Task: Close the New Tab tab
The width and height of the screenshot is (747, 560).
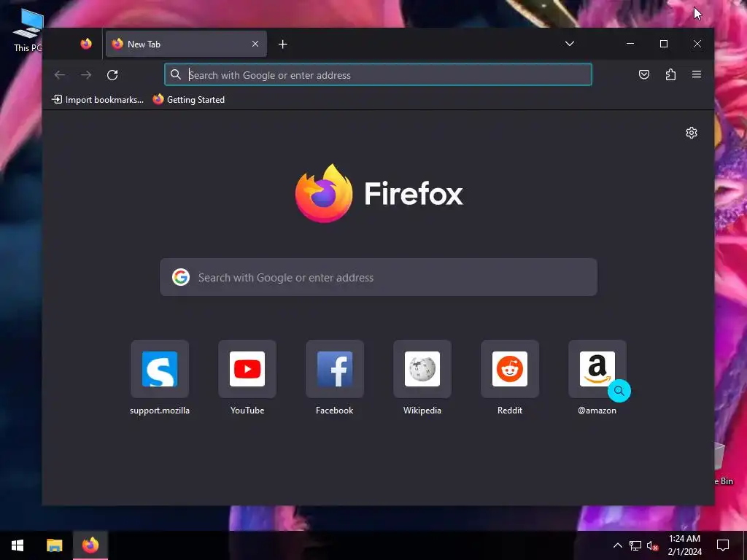Action: coord(255,44)
